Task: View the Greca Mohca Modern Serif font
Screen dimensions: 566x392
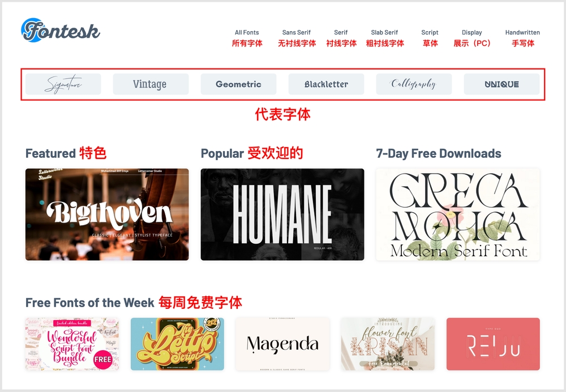Action: click(458, 214)
